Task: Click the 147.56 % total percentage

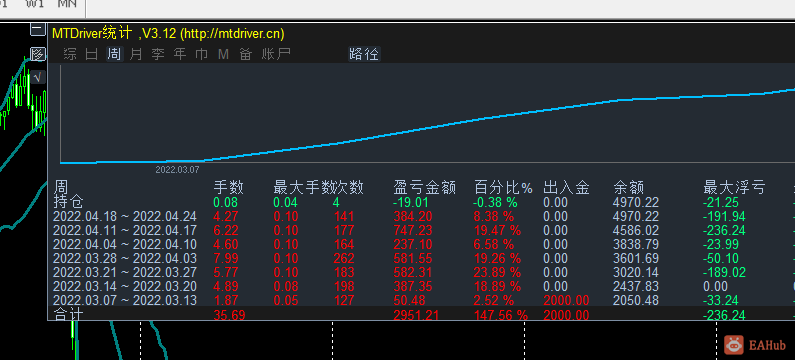Action: (501, 315)
